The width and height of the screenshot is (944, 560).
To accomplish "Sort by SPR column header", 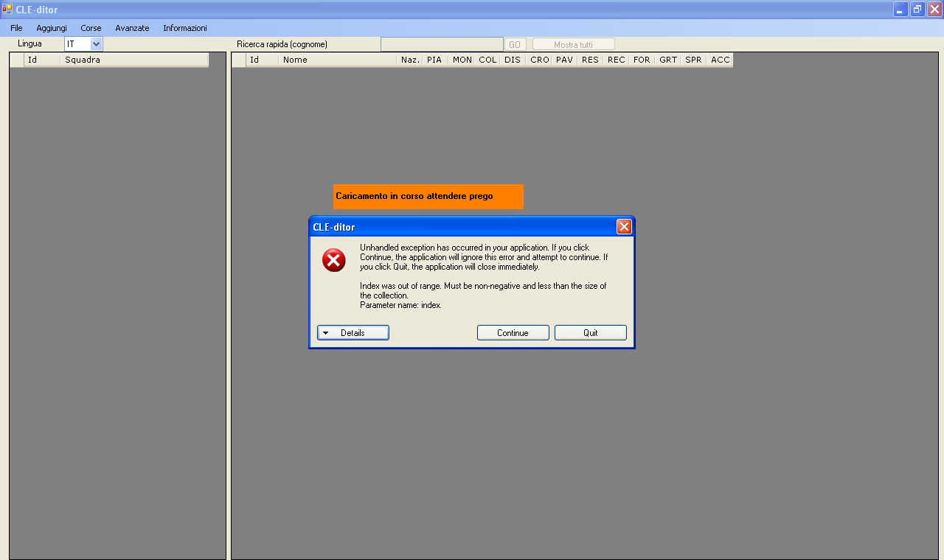I will tap(693, 60).
